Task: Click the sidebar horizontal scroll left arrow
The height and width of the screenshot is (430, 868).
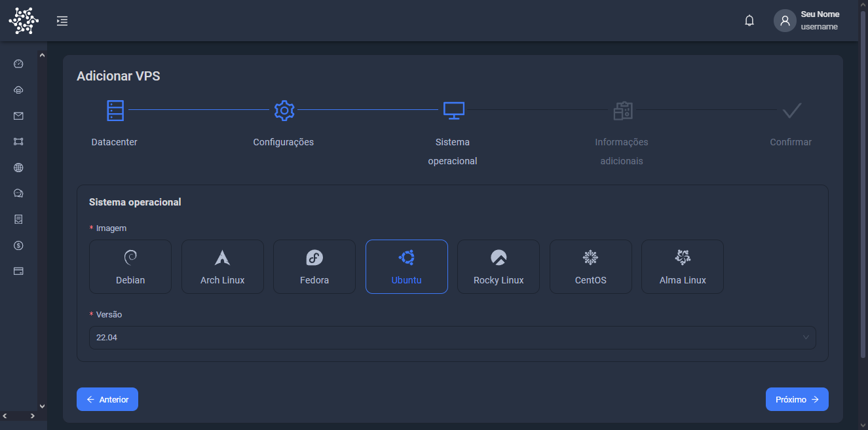Action: [x=5, y=416]
